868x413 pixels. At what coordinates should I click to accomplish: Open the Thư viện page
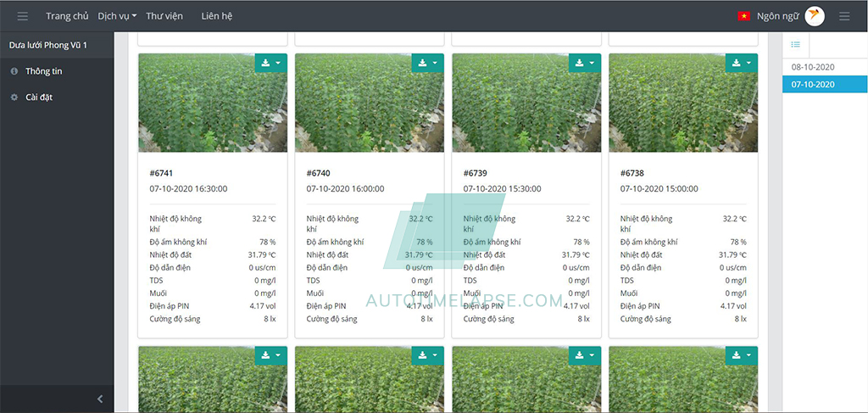pyautogui.click(x=164, y=16)
